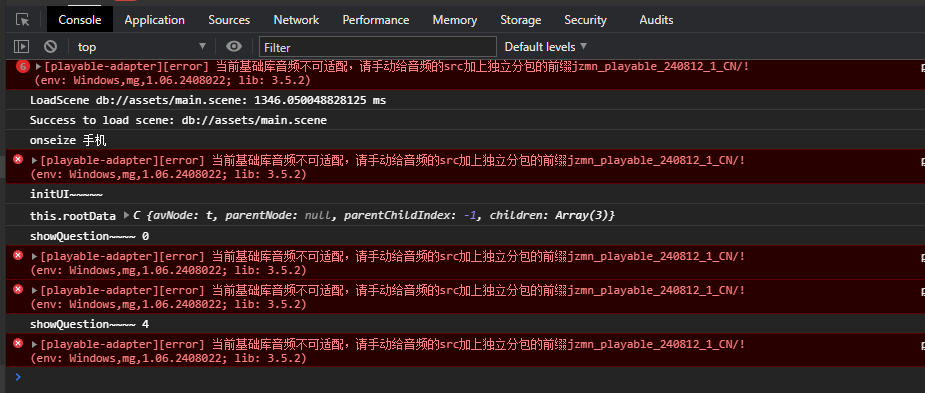Clear console with the ban icon
This screenshot has width=925, height=393.
click(51, 47)
